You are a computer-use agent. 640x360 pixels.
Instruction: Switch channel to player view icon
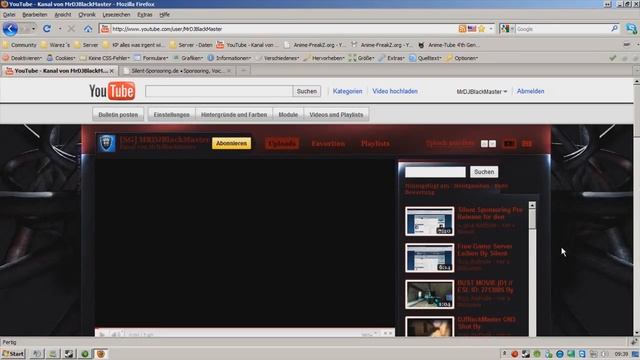[509, 144]
